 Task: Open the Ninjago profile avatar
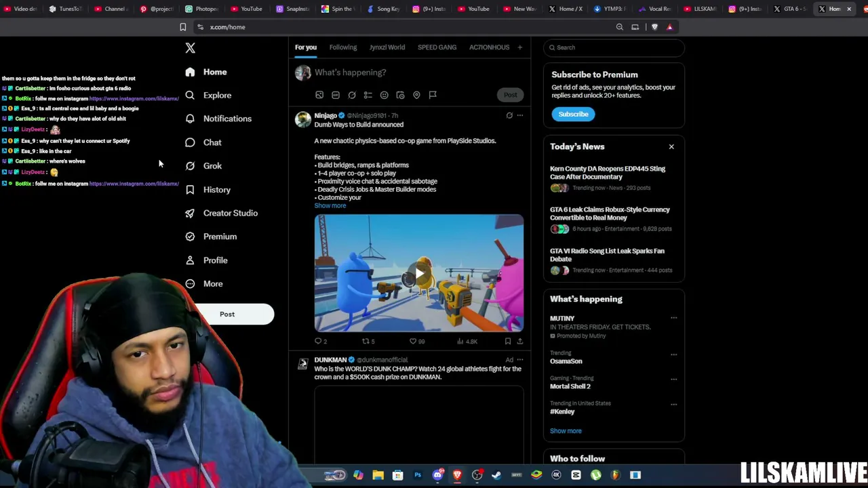click(302, 120)
